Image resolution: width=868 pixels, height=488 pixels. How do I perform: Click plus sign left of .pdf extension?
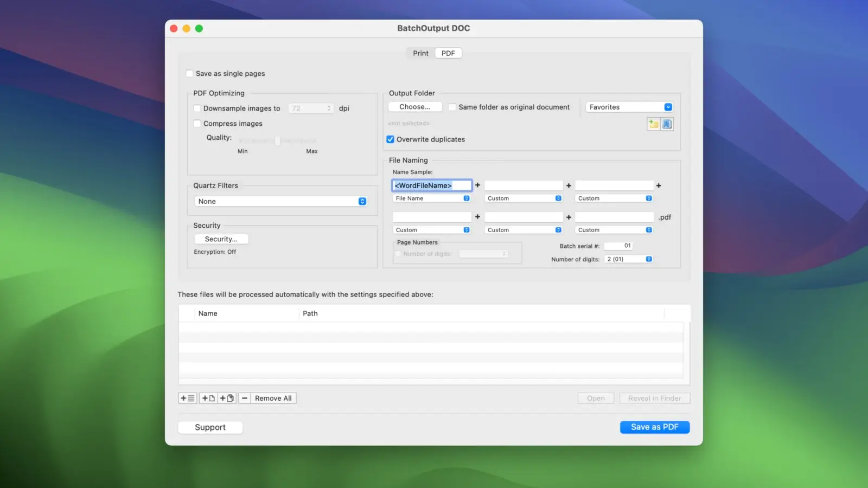pyautogui.click(x=569, y=217)
